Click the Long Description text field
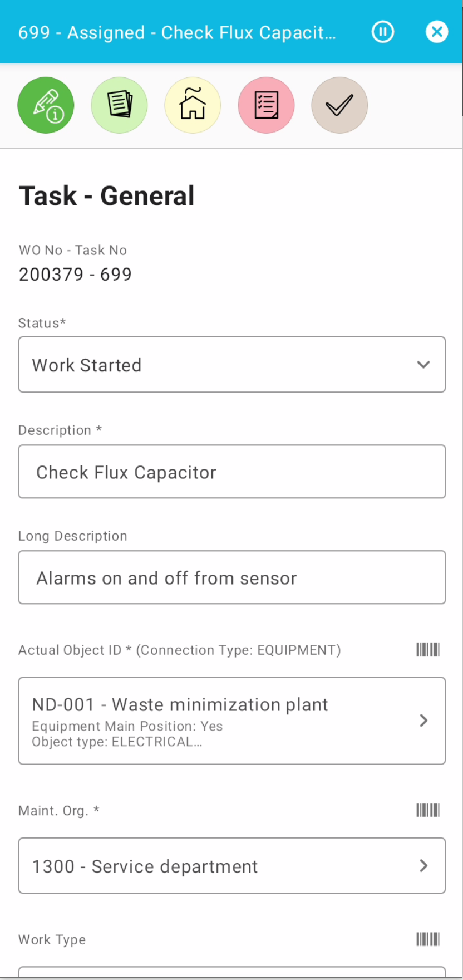This screenshot has width=463, height=980. point(231,577)
